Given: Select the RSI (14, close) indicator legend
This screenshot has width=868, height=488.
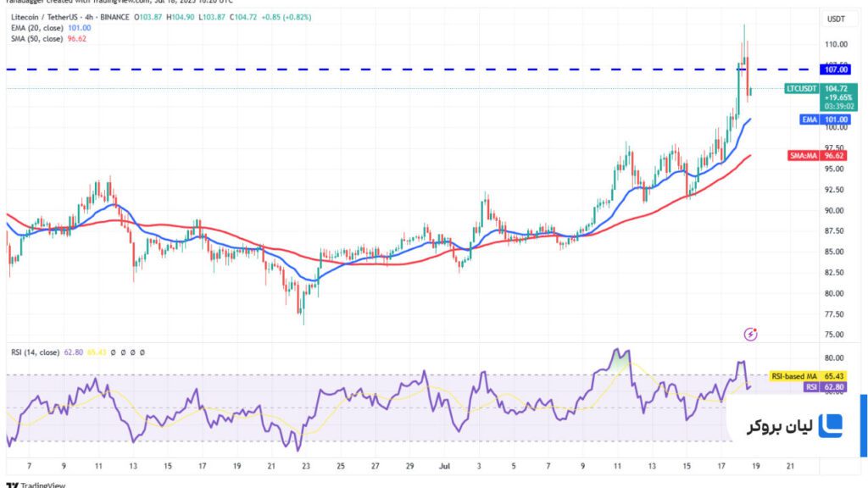Looking at the screenshot, I should pyautogui.click(x=35, y=352).
